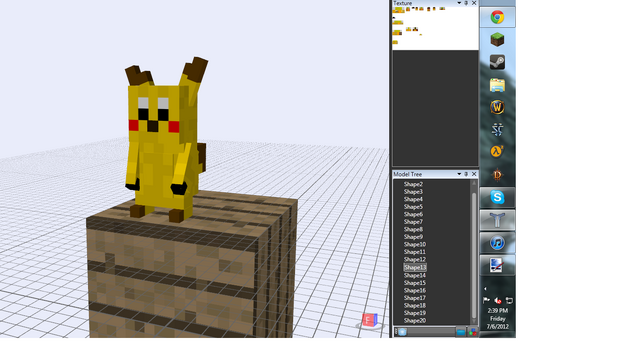Image resolution: width=640 pixels, height=361 pixels.
Task: Select Shape5 in Model Tree
Action: (x=413, y=207)
